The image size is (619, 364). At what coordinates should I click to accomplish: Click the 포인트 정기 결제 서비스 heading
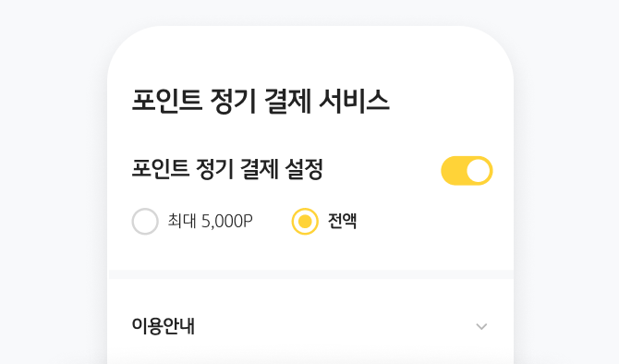tap(261, 101)
